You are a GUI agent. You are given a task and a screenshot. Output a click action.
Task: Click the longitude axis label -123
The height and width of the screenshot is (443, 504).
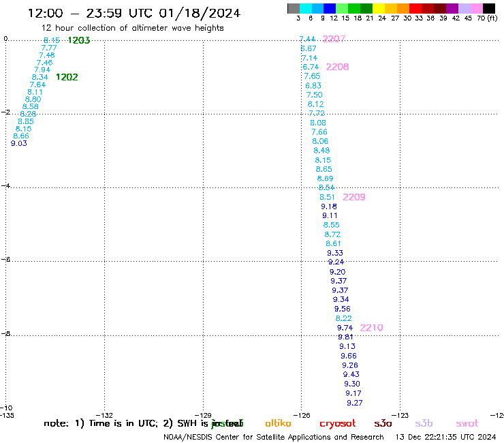coord(400,415)
